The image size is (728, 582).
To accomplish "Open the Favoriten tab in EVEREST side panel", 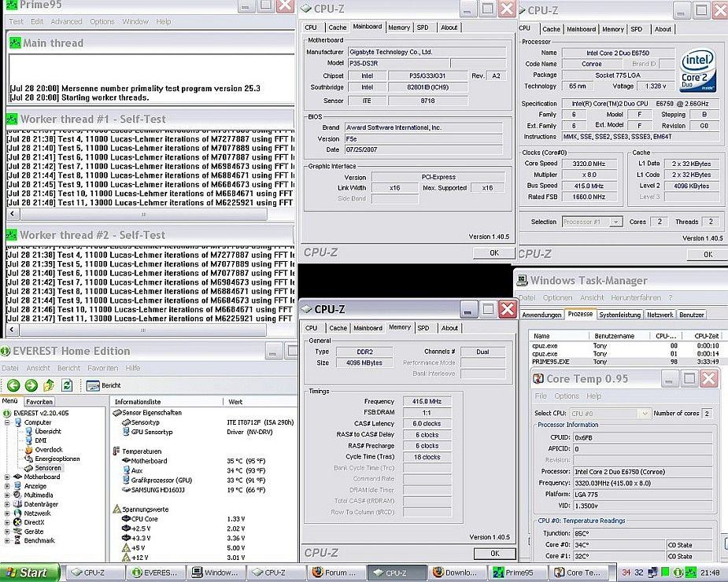I will coord(39,402).
